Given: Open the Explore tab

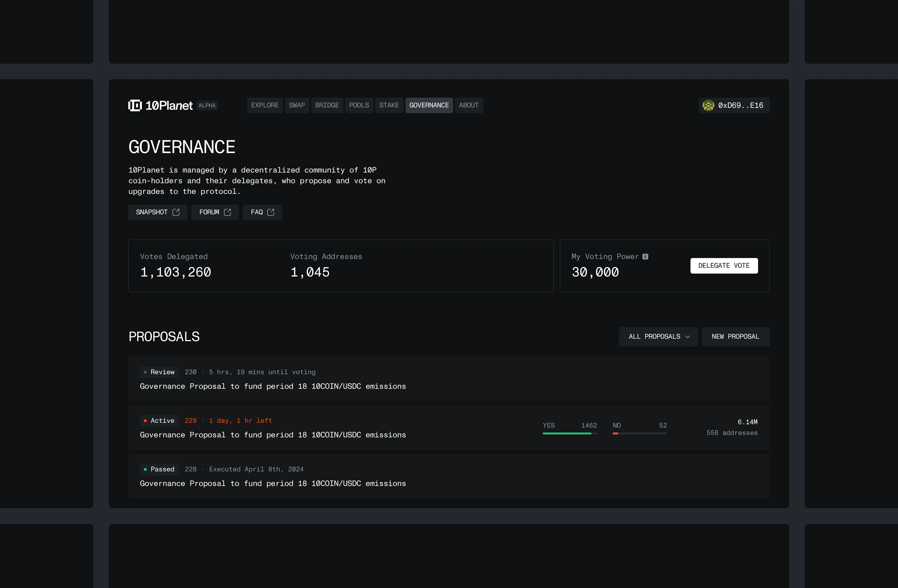Looking at the screenshot, I should coord(265,105).
